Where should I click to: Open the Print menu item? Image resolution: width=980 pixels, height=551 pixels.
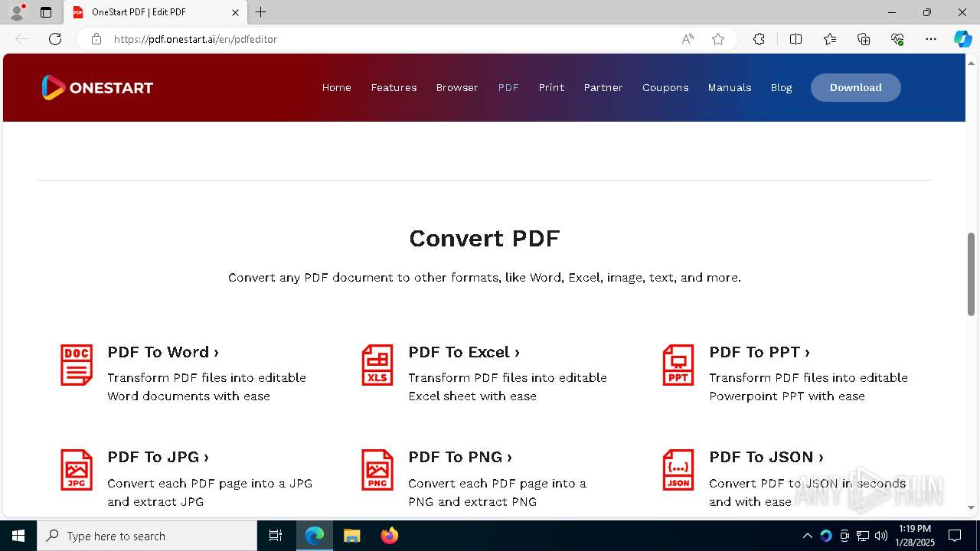551,87
